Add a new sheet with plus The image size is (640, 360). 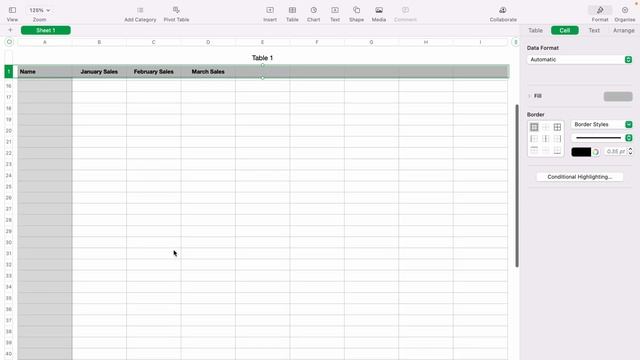point(10,30)
